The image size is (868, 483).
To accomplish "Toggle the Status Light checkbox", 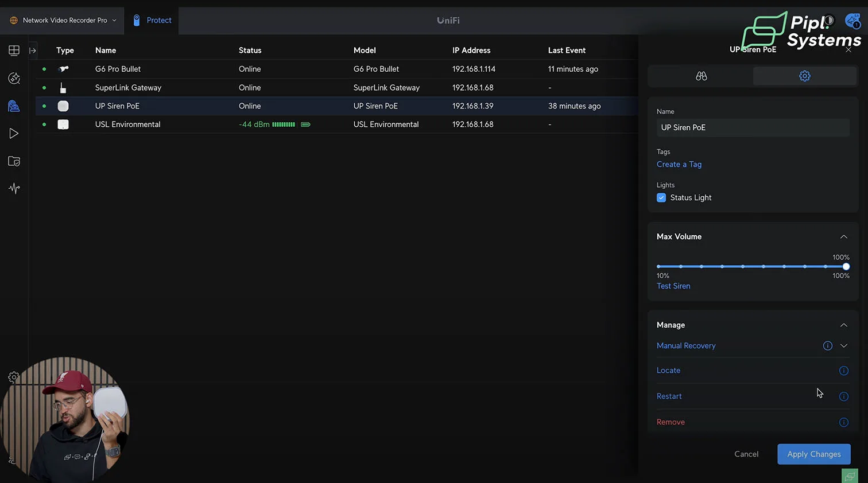I will [x=661, y=197].
